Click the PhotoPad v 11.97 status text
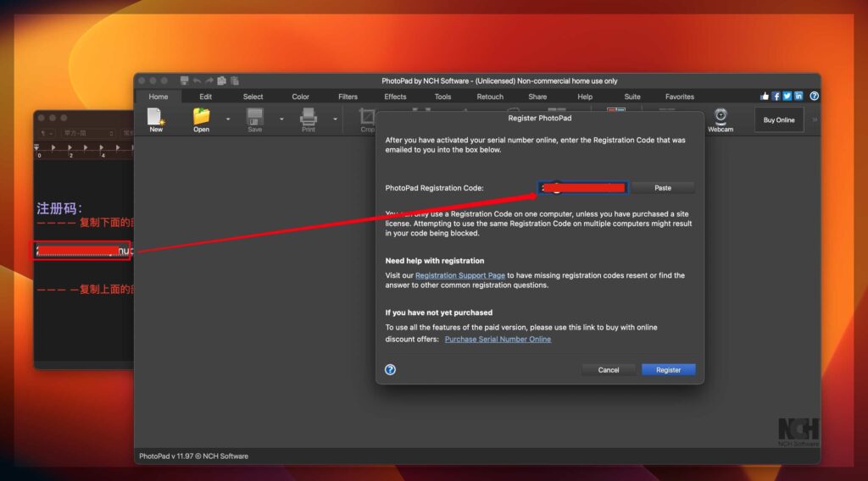868x481 pixels. (x=194, y=456)
